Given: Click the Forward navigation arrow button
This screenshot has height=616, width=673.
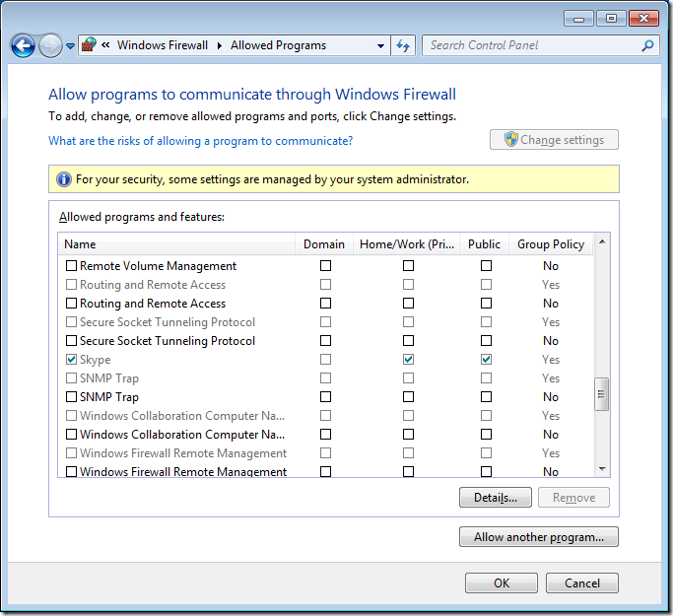Looking at the screenshot, I should coord(49,45).
